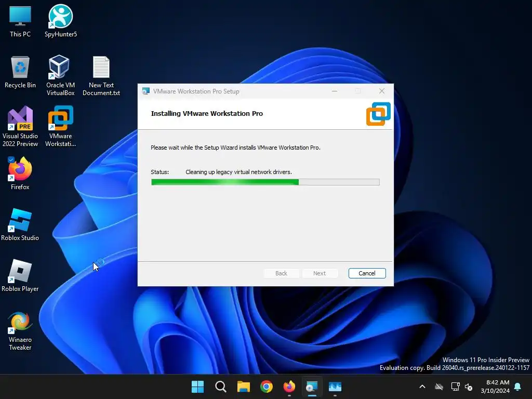Select Winaero Tweaker desktop shortcut
532x399 pixels.
pyautogui.click(x=20, y=331)
